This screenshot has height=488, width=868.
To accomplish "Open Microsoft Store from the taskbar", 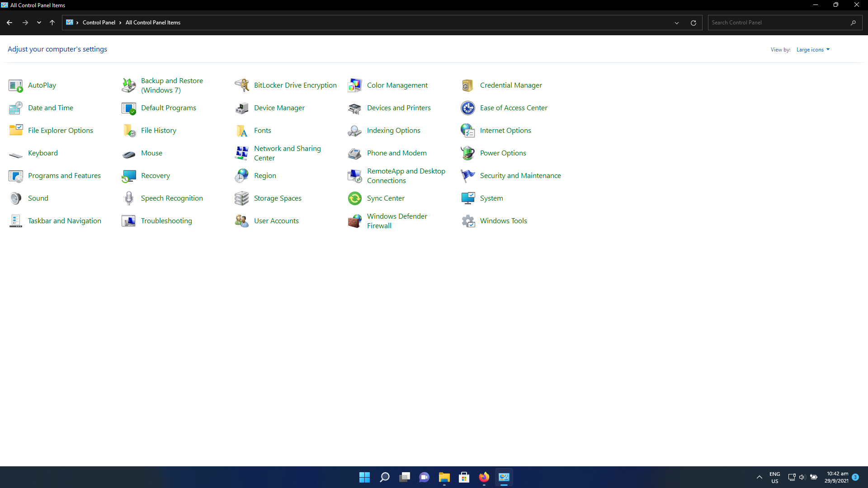I will pyautogui.click(x=464, y=477).
